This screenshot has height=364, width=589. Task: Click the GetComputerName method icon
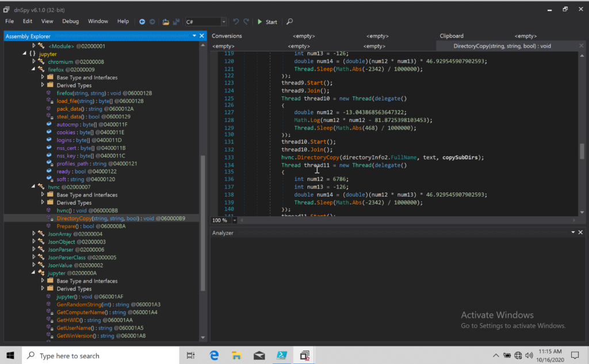coord(49,312)
